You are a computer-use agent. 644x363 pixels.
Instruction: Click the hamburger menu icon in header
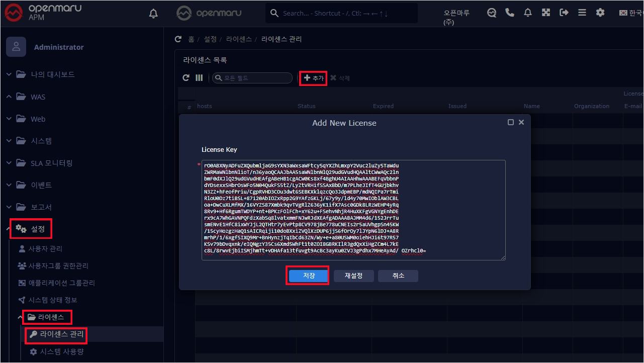click(x=582, y=13)
